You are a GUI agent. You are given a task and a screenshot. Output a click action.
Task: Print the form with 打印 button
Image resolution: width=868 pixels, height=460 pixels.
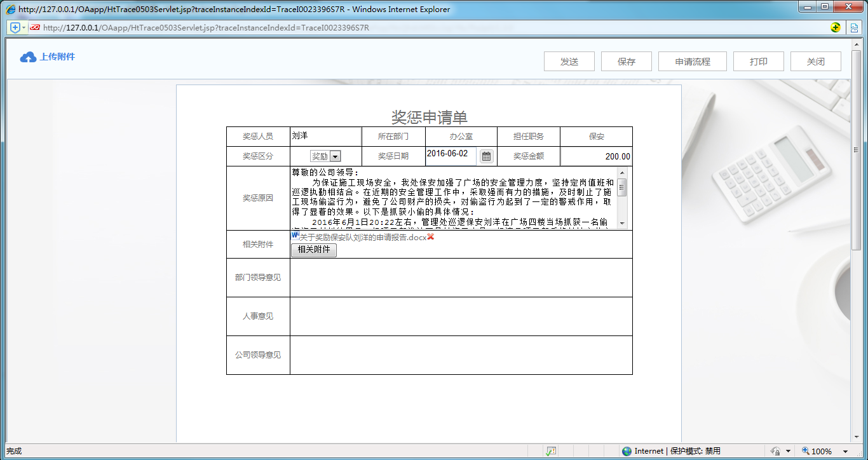click(759, 62)
